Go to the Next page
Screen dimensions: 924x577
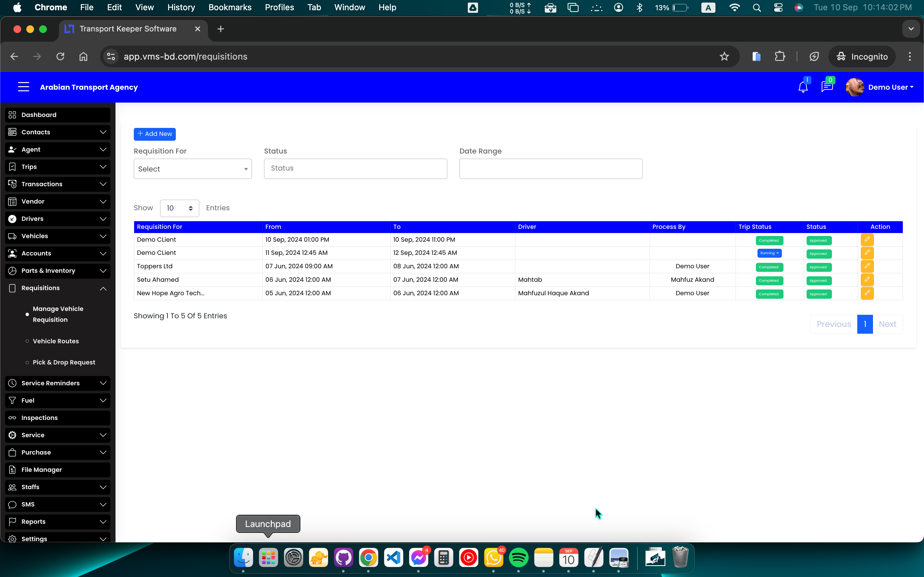coord(887,324)
